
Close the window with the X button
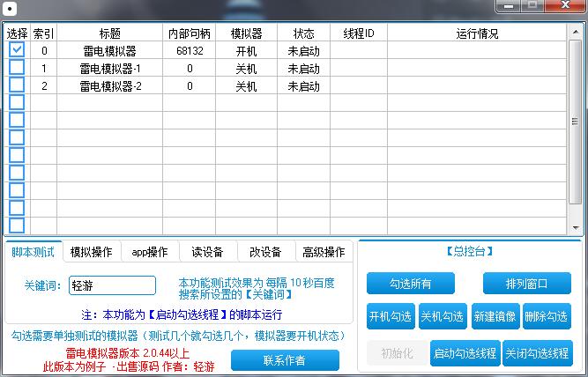tap(565, 5)
